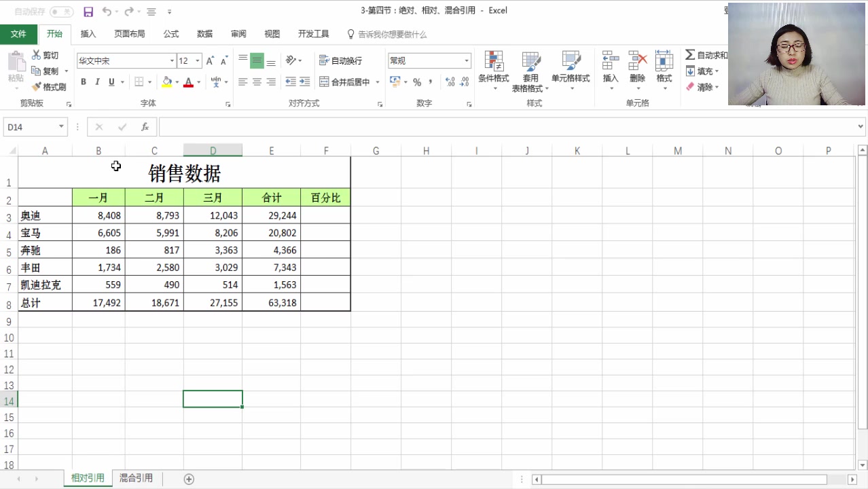Click the fx insert function button

point(145,126)
